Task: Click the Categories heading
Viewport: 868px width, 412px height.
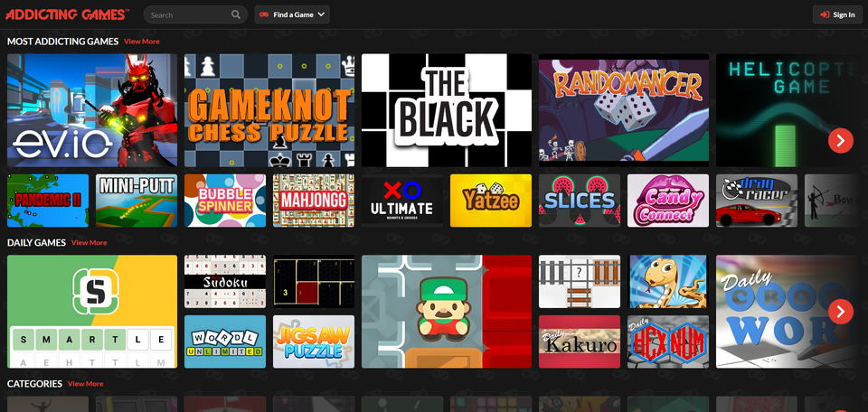Action: coord(35,384)
